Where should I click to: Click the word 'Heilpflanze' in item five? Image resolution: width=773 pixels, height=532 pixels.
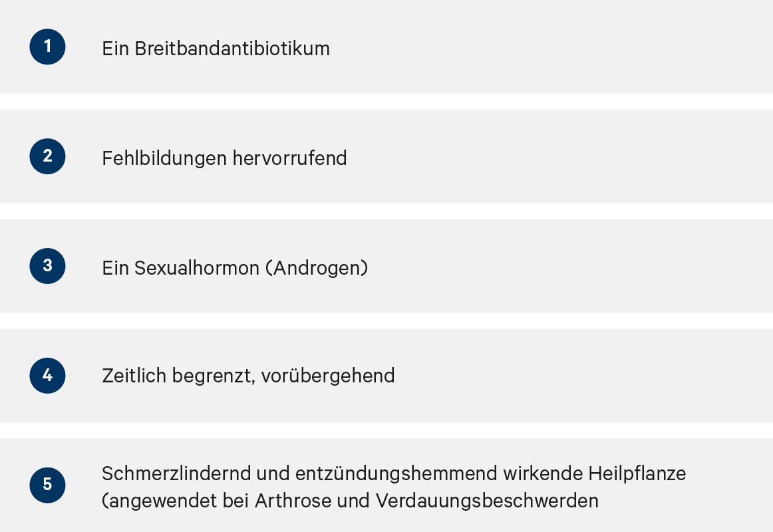[x=637, y=473]
